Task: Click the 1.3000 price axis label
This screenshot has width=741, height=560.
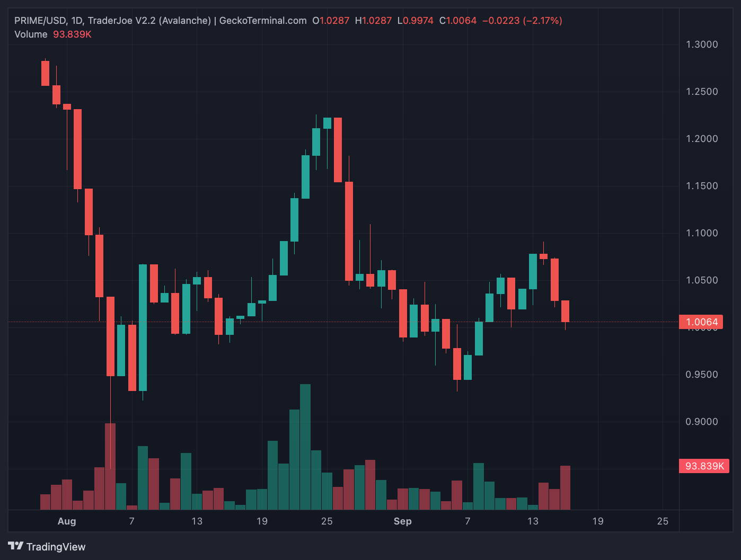Action: (702, 45)
